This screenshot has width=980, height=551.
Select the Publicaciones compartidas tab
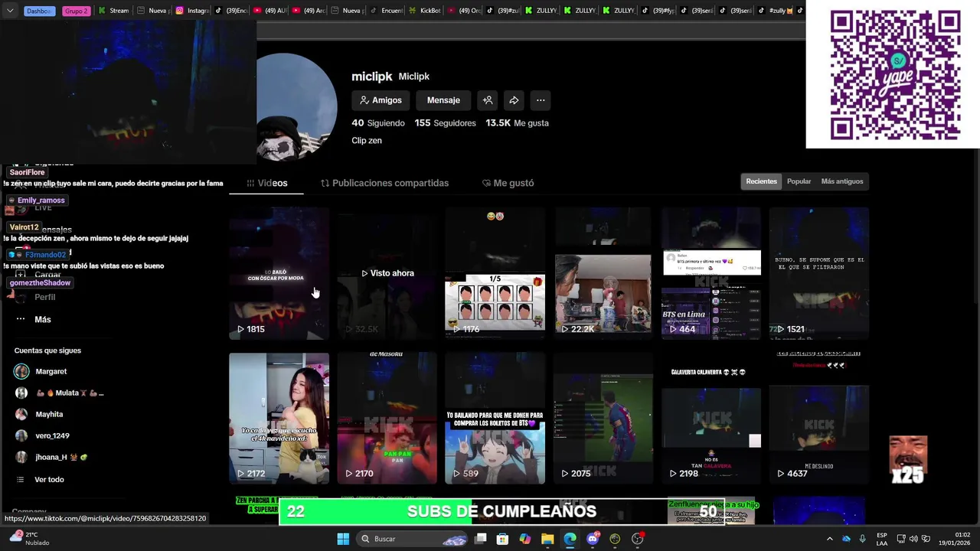[x=384, y=183]
